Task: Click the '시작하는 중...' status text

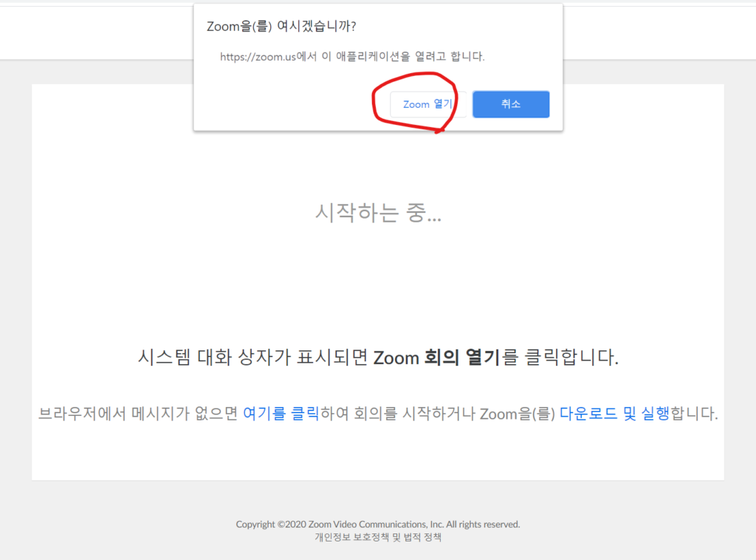Action: pos(378,212)
